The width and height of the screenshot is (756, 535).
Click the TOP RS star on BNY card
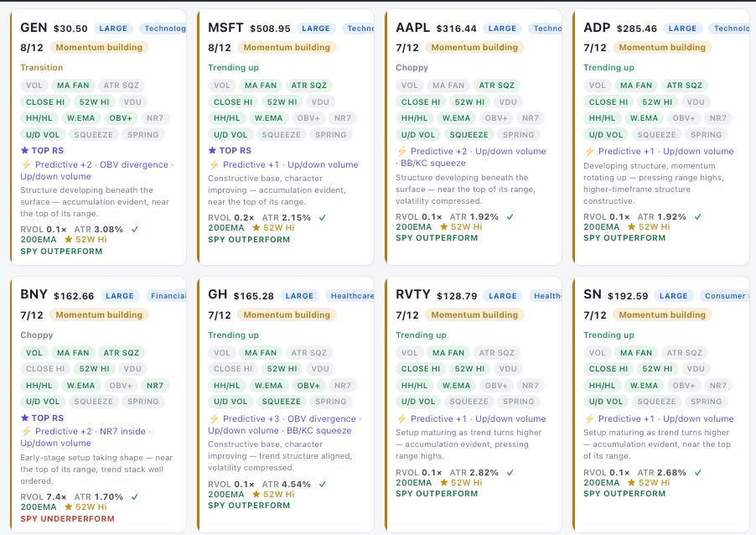24,418
